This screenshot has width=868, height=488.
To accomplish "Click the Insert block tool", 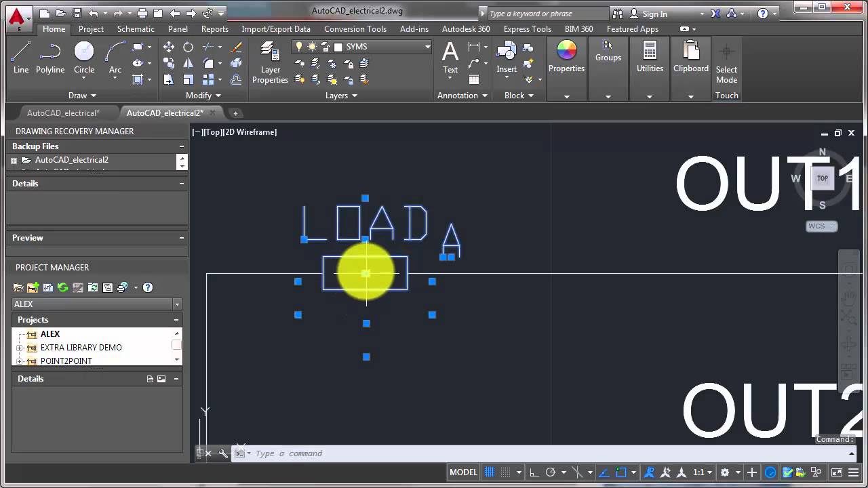I will tap(507, 58).
